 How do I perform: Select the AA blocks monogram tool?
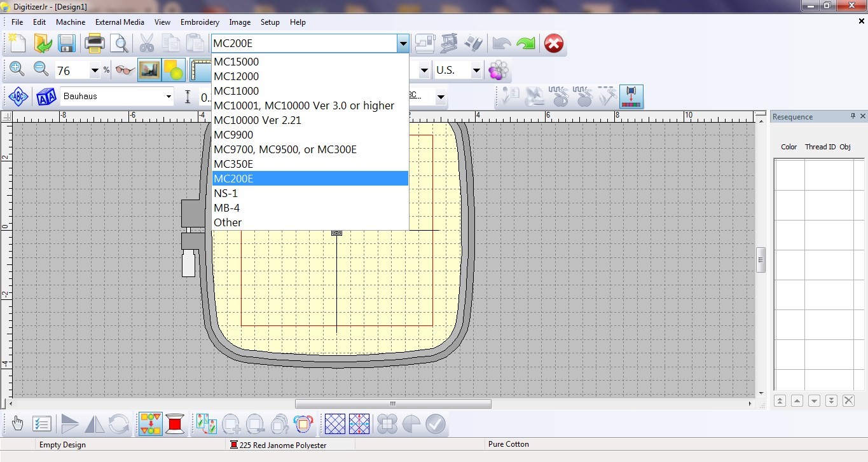(x=46, y=97)
